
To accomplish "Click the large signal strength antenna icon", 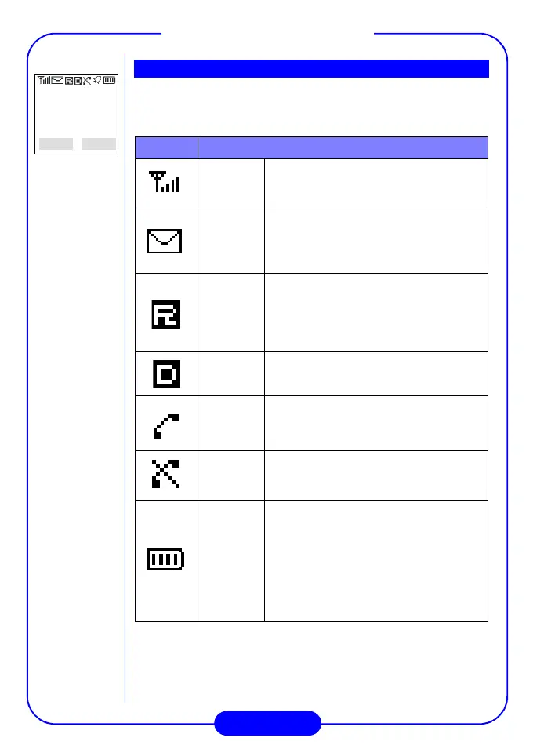I will click(x=165, y=184).
